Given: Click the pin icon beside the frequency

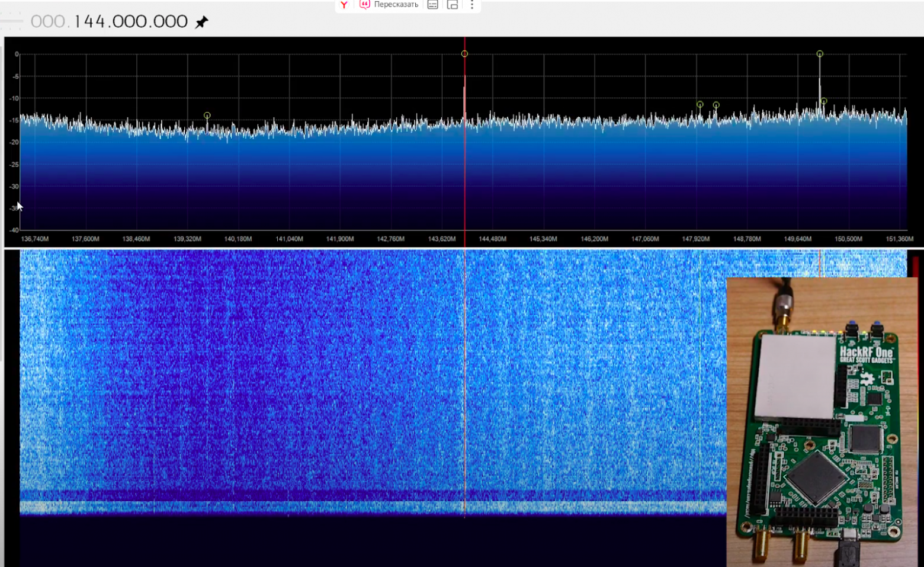Looking at the screenshot, I should 201,23.
